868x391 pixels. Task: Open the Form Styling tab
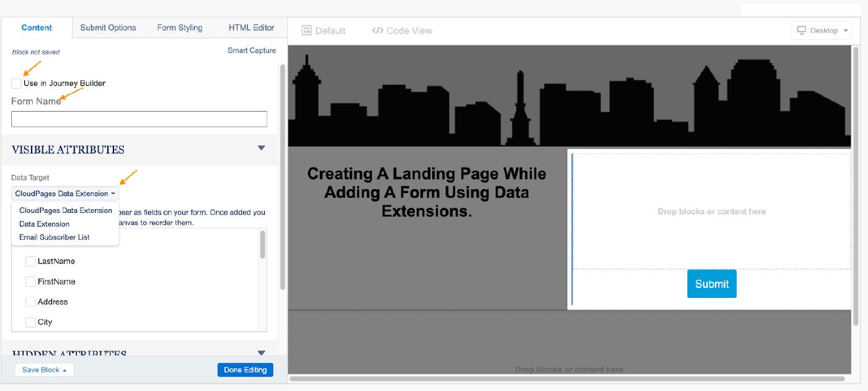click(180, 28)
